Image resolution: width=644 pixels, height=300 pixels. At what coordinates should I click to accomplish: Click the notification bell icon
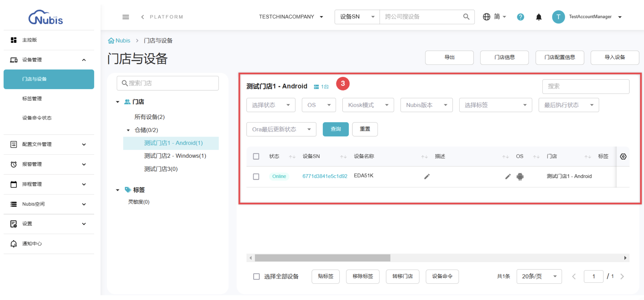[538, 17]
